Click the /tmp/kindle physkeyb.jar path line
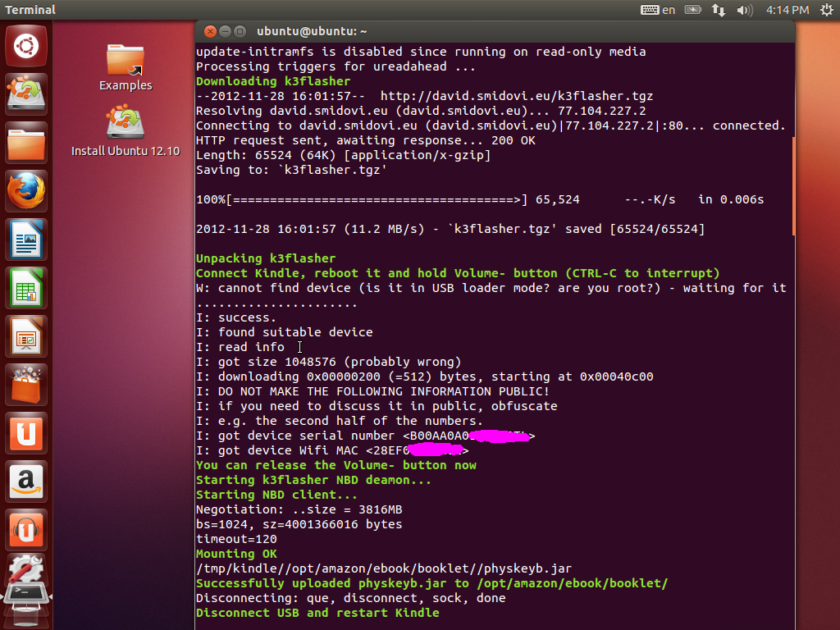Viewport: 840px width, 630px height. pos(384,568)
